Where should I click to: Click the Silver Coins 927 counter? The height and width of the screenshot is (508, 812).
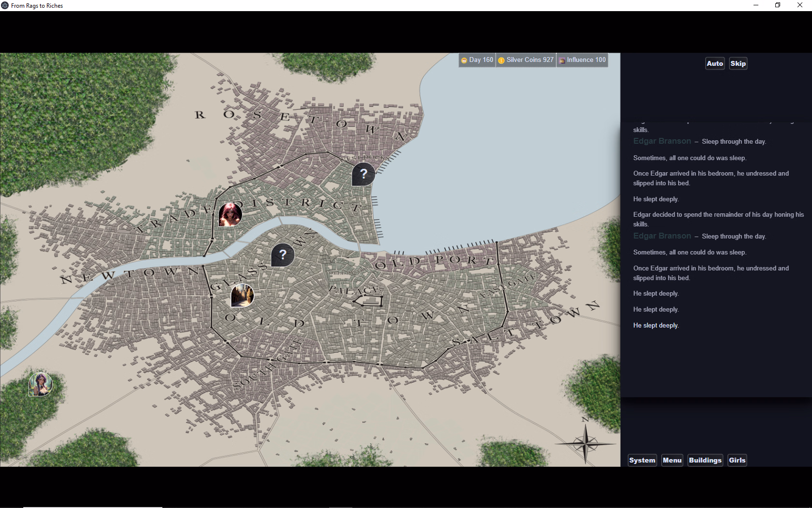(526, 60)
